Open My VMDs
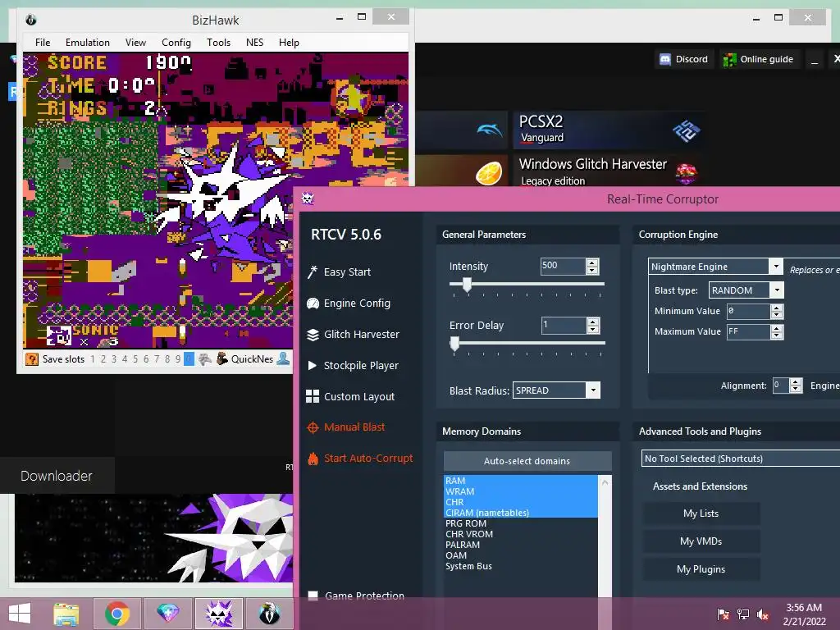 coord(701,541)
